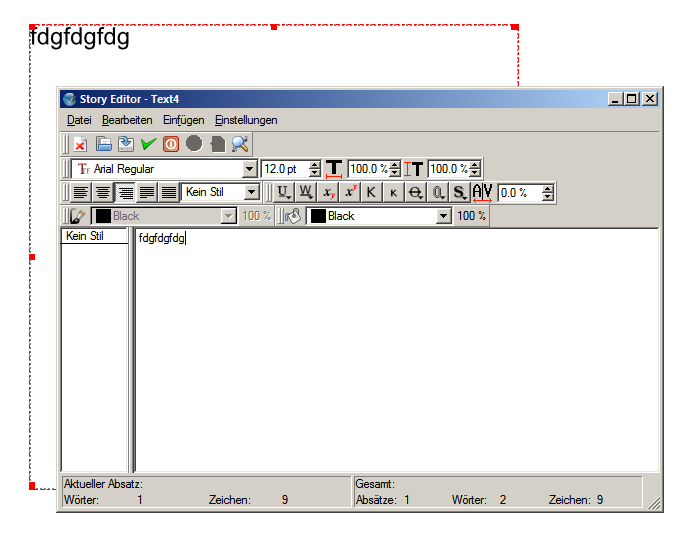The width and height of the screenshot is (689, 545).
Task: Click the save text to file icon
Action: point(125,144)
